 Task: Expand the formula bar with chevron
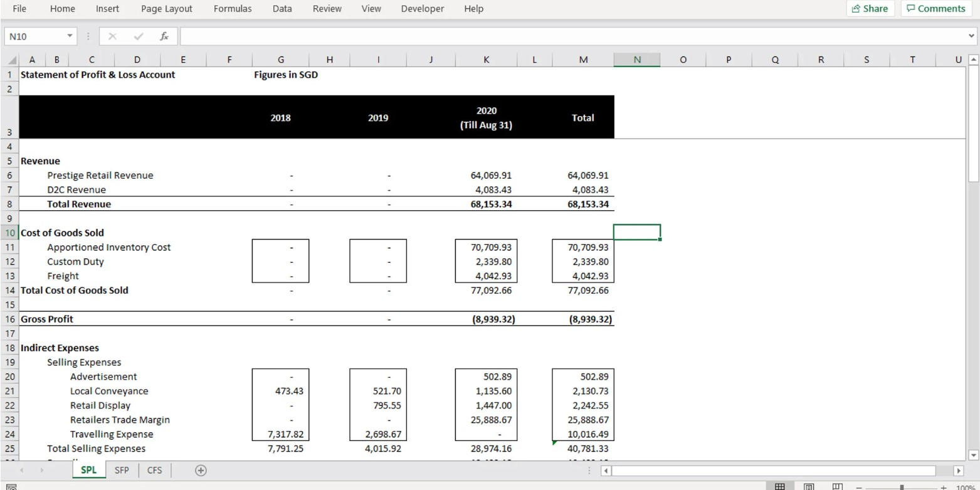point(972,36)
